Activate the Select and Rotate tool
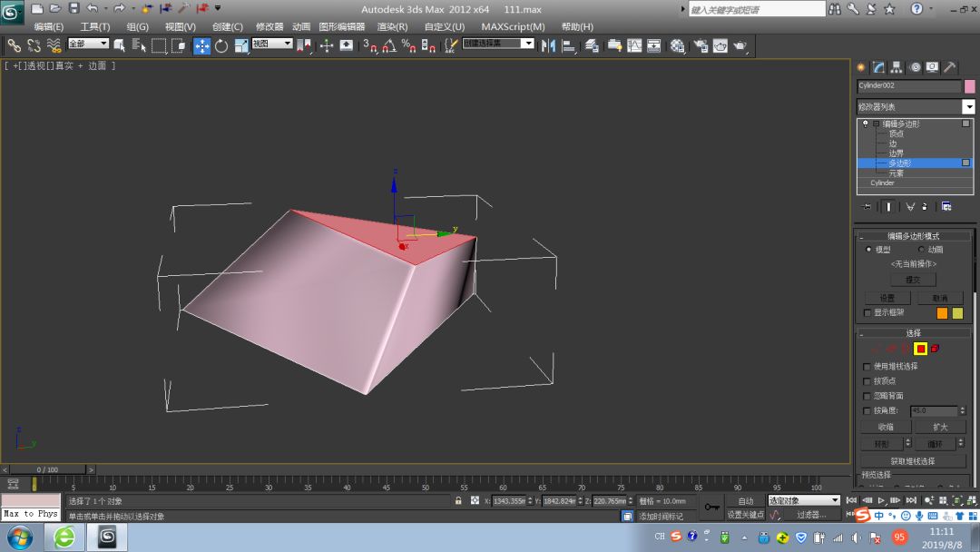This screenshot has height=552, width=980. pos(221,45)
